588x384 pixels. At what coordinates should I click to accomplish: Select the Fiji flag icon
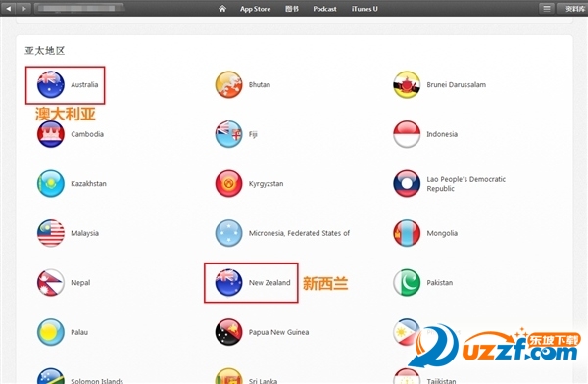pyautogui.click(x=228, y=134)
